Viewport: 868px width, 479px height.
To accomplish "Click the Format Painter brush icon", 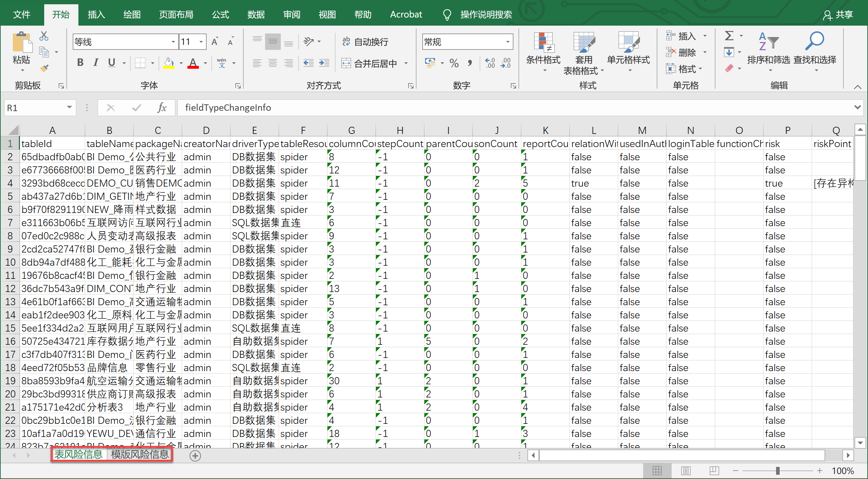I will click(44, 68).
